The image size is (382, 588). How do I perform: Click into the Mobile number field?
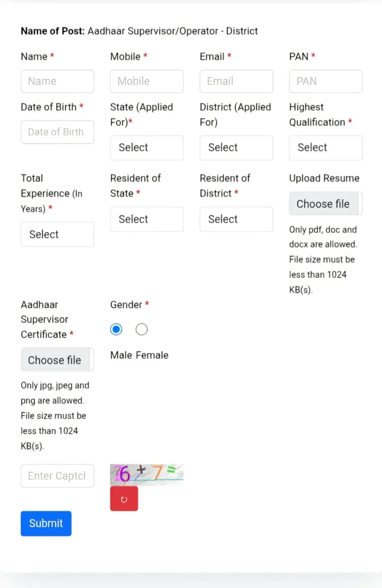(146, 82)
